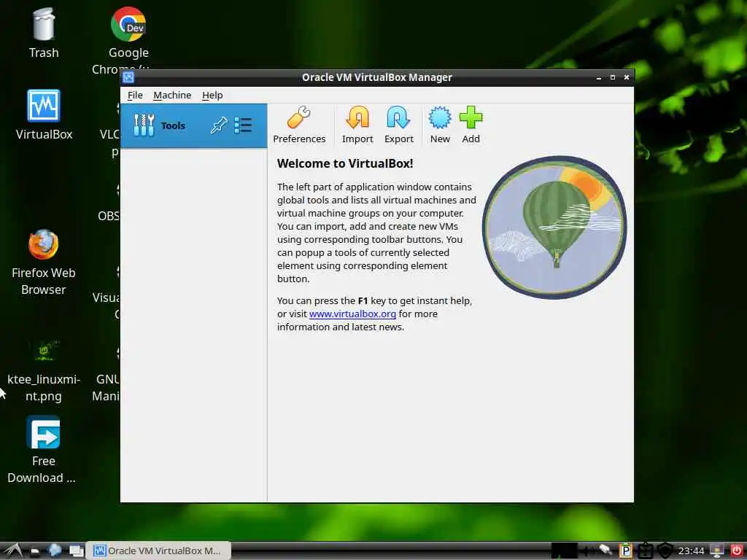Select the Tools item in the left pane
Image resolution: width=747 pixels, height=560 pixels.
pyautogui.click(x=193, y=125)
